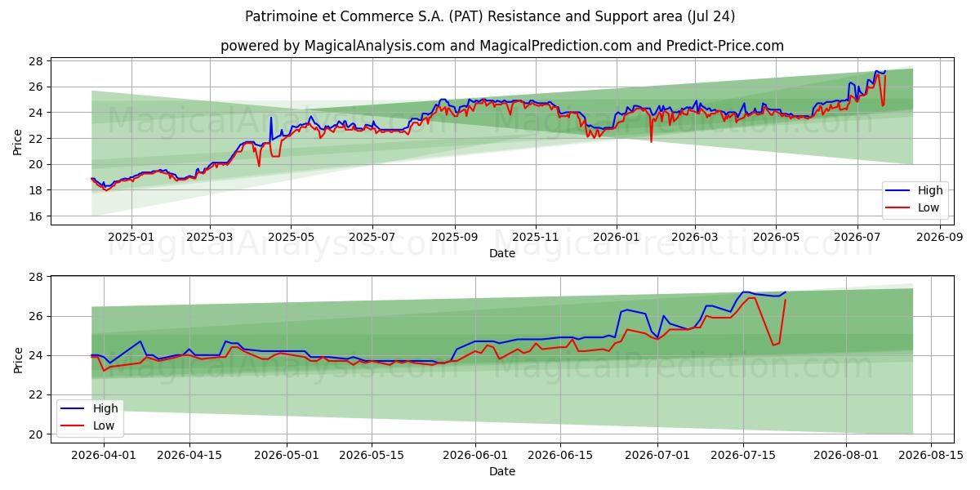980x490 pixels.
Task: Click 'Low' in the top chart legend
Action: [x=929, y=207]
